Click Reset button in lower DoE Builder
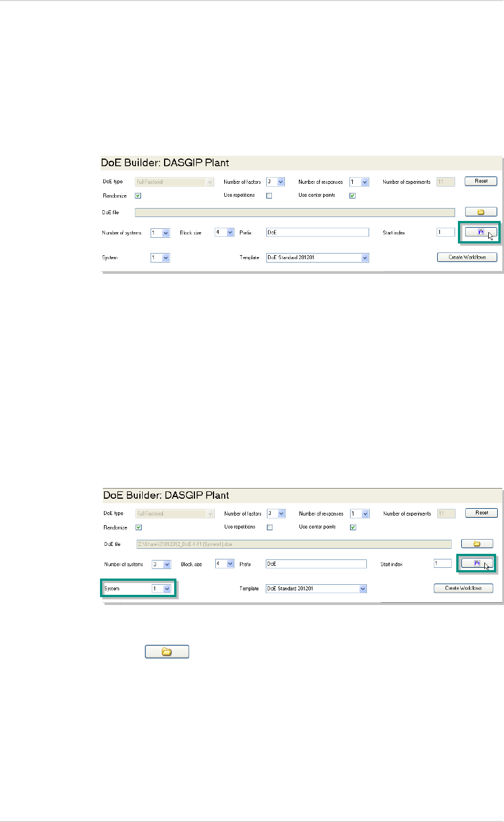This screenshot has height=822, width=504. coord(482,513)
